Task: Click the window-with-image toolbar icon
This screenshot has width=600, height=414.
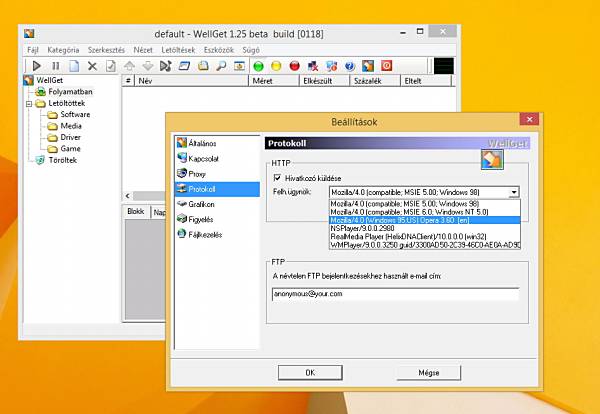Action: [240, 66]
